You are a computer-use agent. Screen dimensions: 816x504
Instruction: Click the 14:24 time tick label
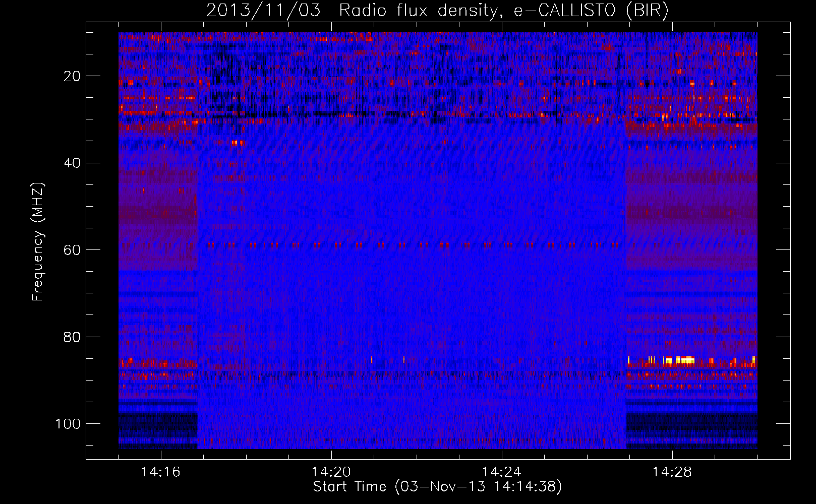pos(502,472)
